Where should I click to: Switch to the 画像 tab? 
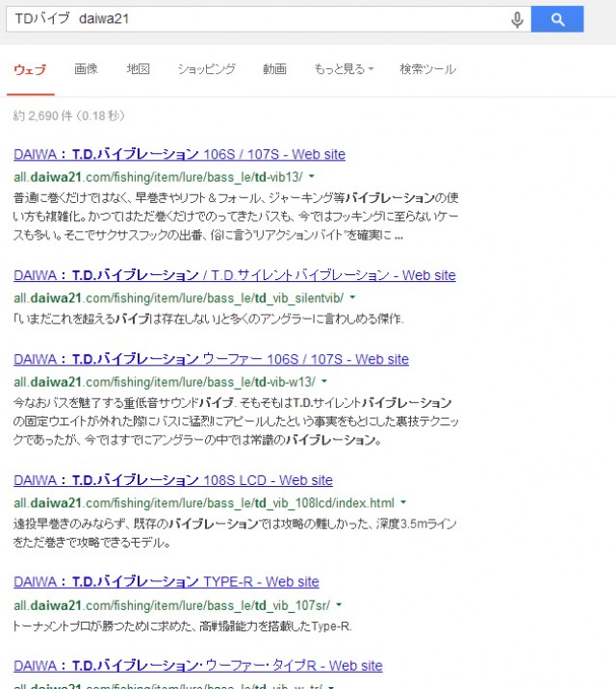86,69
